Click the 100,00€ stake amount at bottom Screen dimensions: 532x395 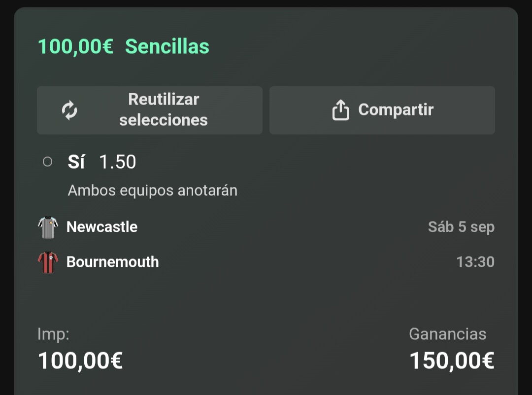[80, 360]
